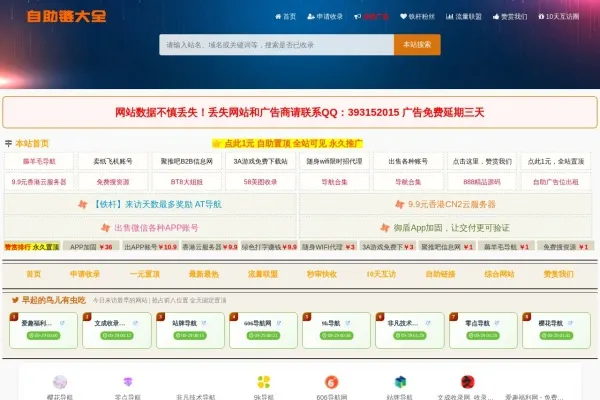Screen dimensions: 600x400
Task: Open the 免费搜资源 grid link
Action: coord(113,182)
